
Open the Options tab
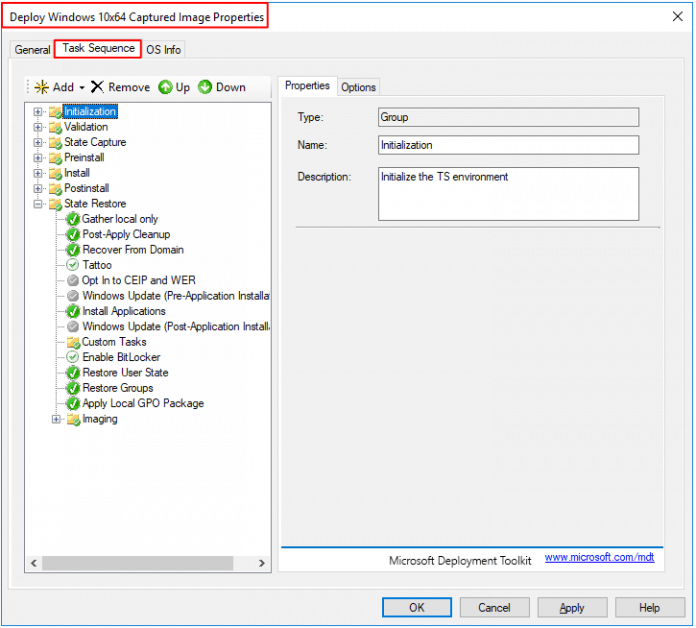[358, 87]
